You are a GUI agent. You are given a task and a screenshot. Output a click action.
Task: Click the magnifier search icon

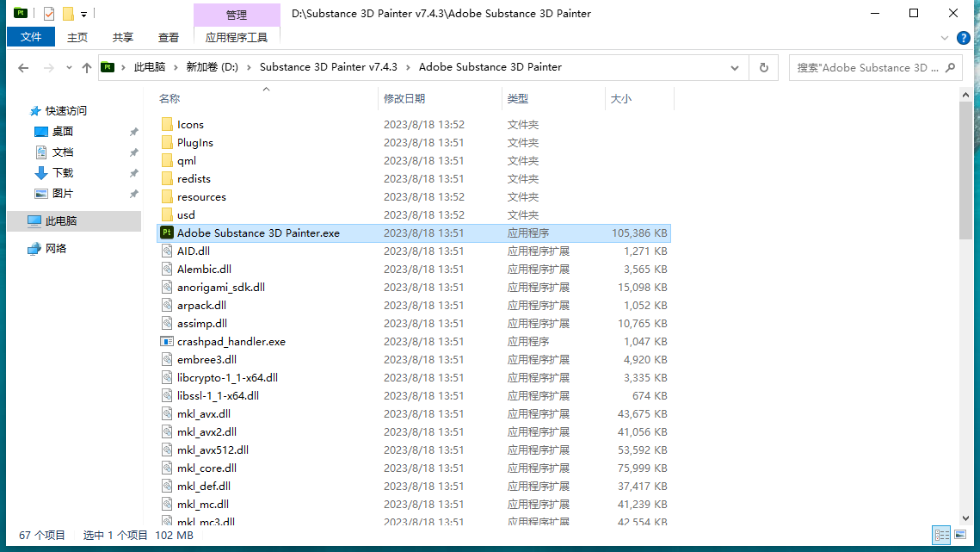950,67
